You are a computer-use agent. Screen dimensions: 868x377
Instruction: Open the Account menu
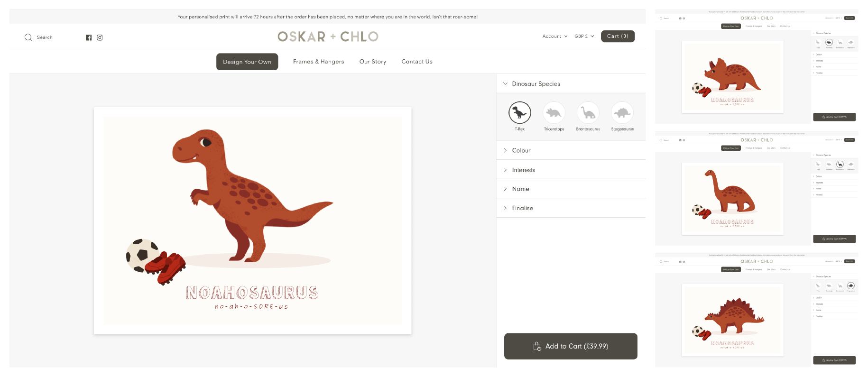coord(554,36)
